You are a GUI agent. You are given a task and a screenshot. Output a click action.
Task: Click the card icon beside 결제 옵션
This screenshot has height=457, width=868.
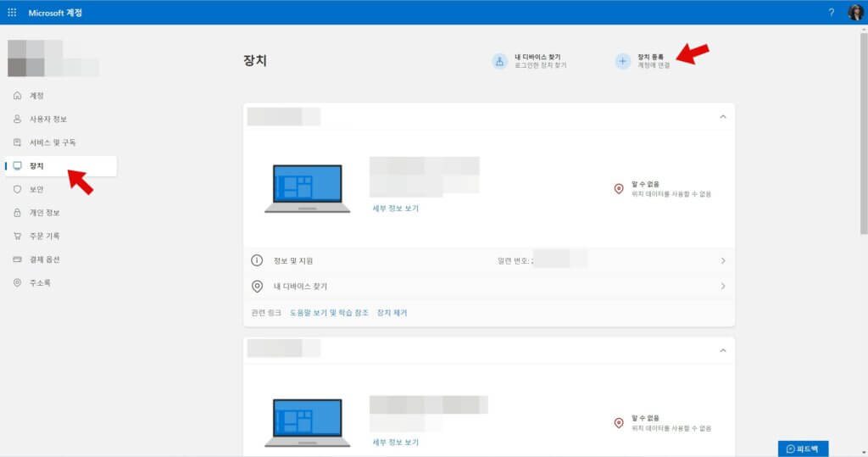17,259
